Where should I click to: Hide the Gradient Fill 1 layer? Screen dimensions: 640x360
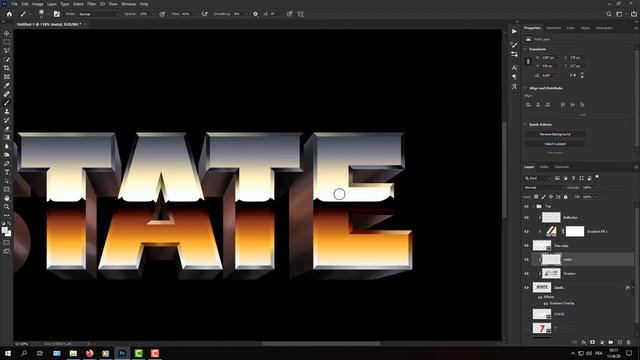point(527,231)
